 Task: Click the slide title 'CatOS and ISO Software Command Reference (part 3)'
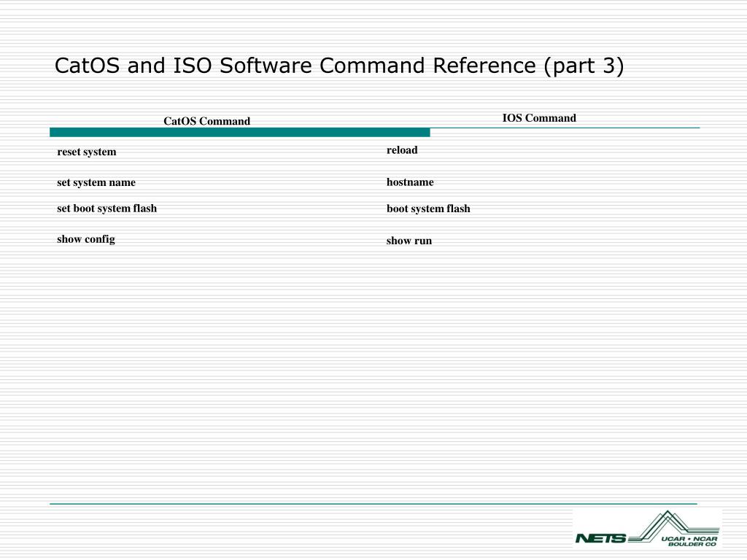click(x=339, y=66)
